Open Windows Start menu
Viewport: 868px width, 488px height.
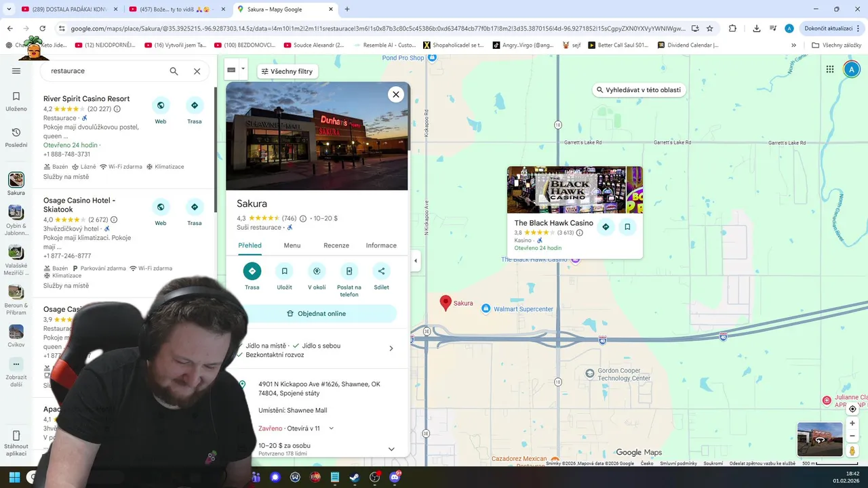tap(14, 477)
